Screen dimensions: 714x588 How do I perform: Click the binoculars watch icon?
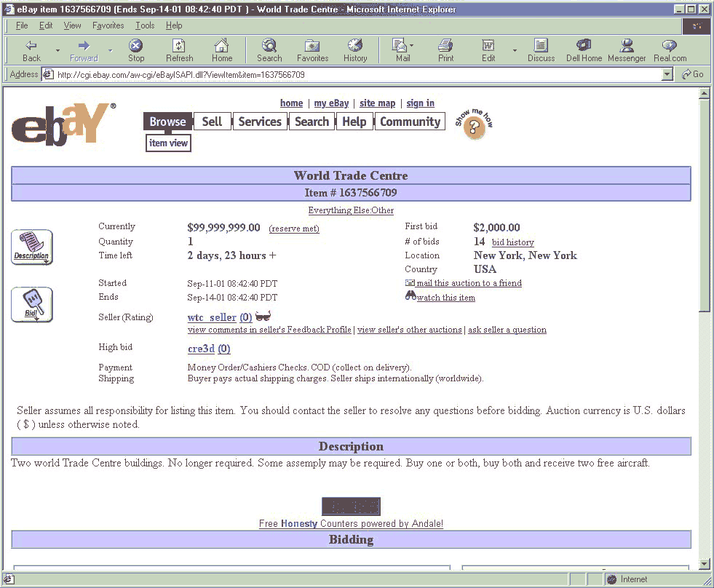click(x=410, y=296)
